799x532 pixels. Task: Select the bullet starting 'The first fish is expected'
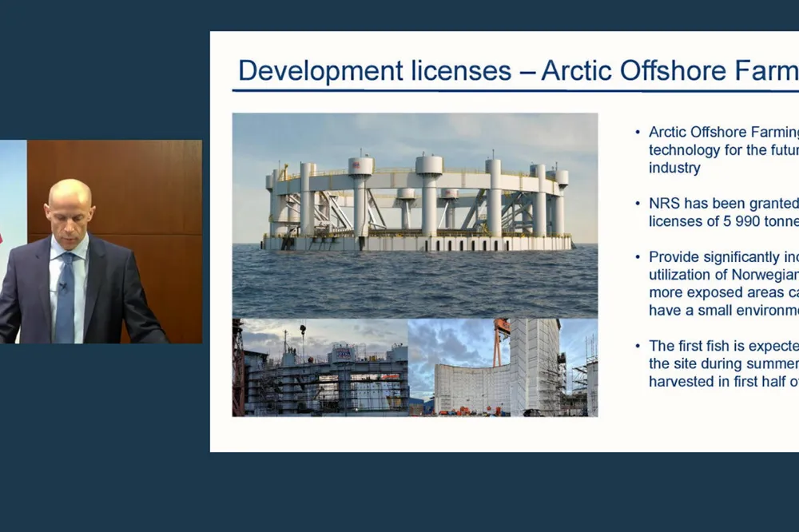click(x=718, y=363)
